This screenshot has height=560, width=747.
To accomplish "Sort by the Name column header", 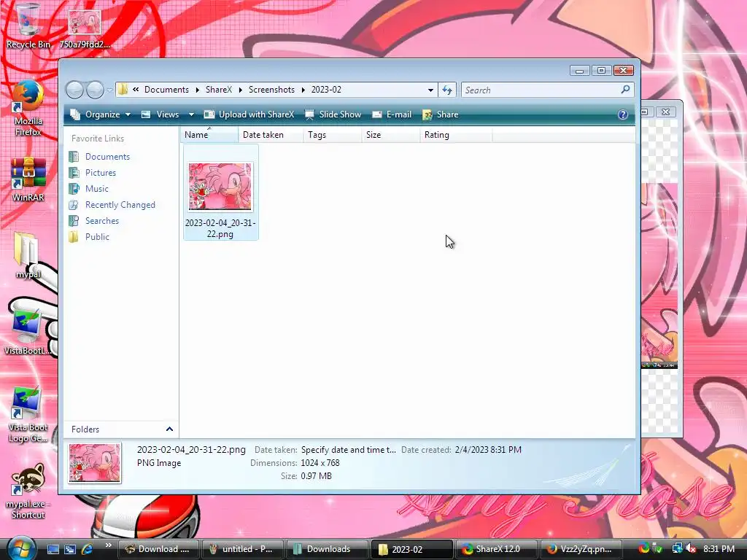I will coord(209,135).
